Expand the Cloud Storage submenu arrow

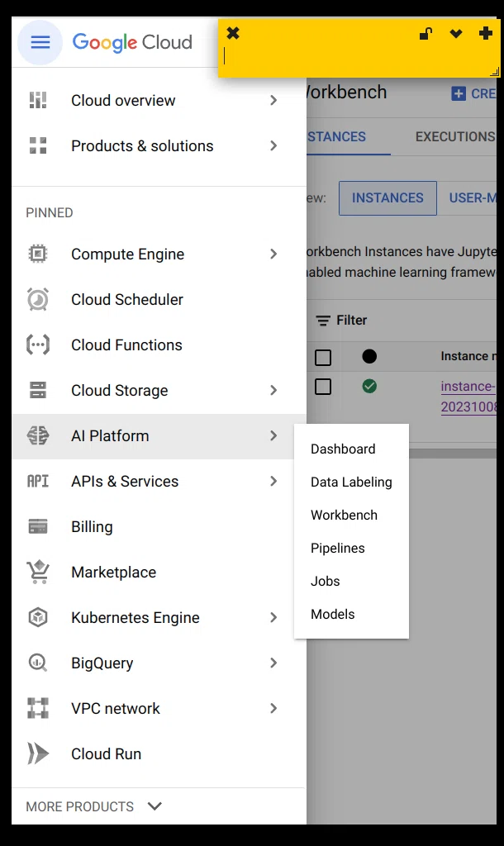[273, 390]
